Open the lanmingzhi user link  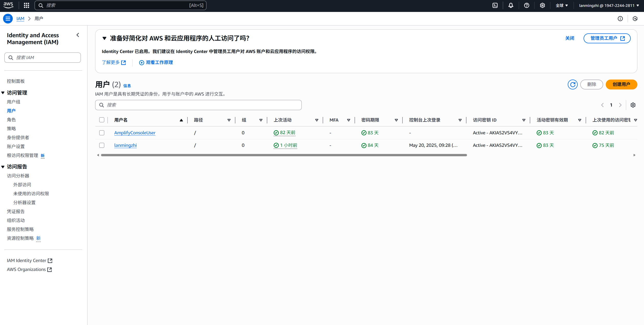(x=125, y=145)
